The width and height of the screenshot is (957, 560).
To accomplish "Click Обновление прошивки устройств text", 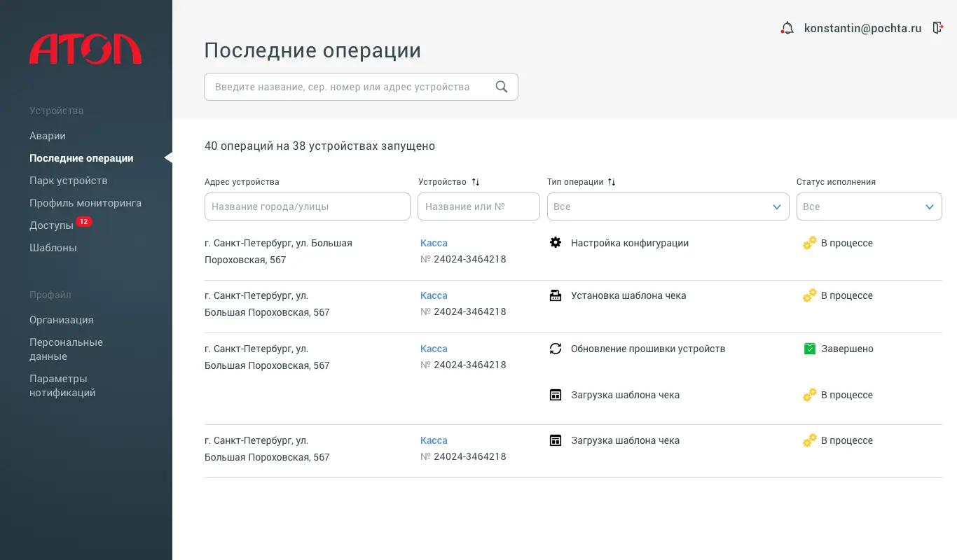I will 648,349.
